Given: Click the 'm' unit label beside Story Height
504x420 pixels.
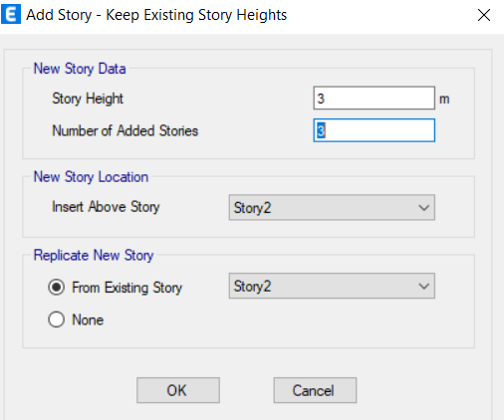Looking at the screenshot, I should (444, 100).
